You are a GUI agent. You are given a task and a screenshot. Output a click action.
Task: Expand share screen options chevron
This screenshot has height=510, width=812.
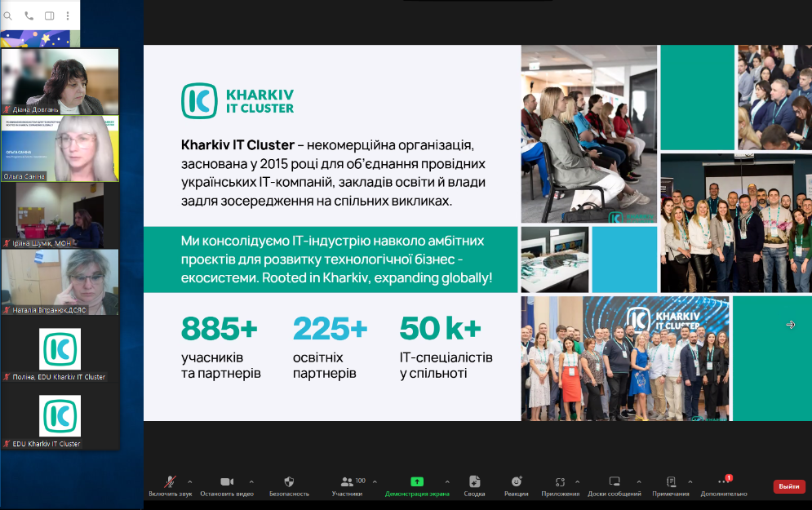pos(447,481)
